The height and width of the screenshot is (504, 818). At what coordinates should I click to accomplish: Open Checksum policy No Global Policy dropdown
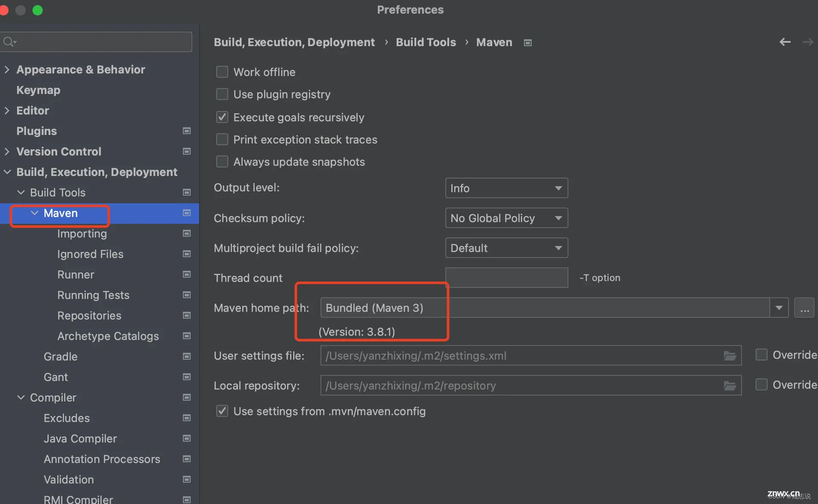pos(506,218)
